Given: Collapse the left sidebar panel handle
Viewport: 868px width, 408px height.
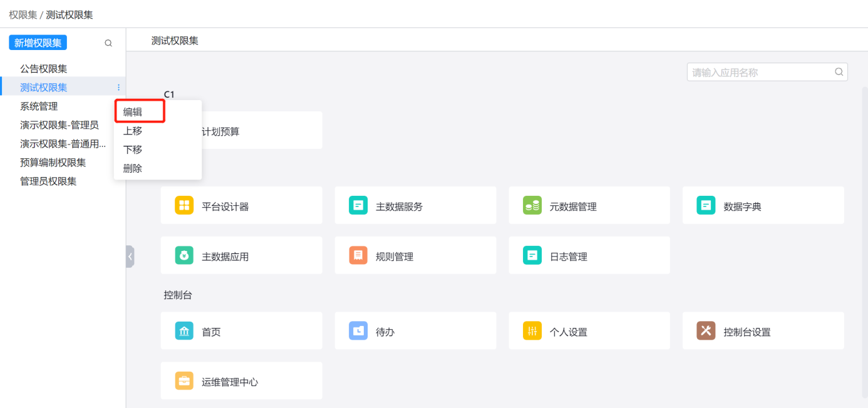Looking at the screenshot, I should tap(130, 257).
